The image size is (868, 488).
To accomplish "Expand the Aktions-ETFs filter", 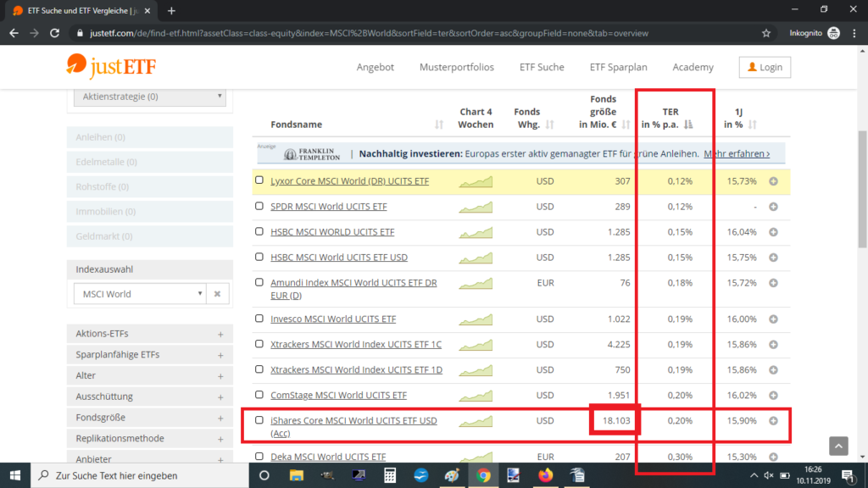I will [149, 334].
